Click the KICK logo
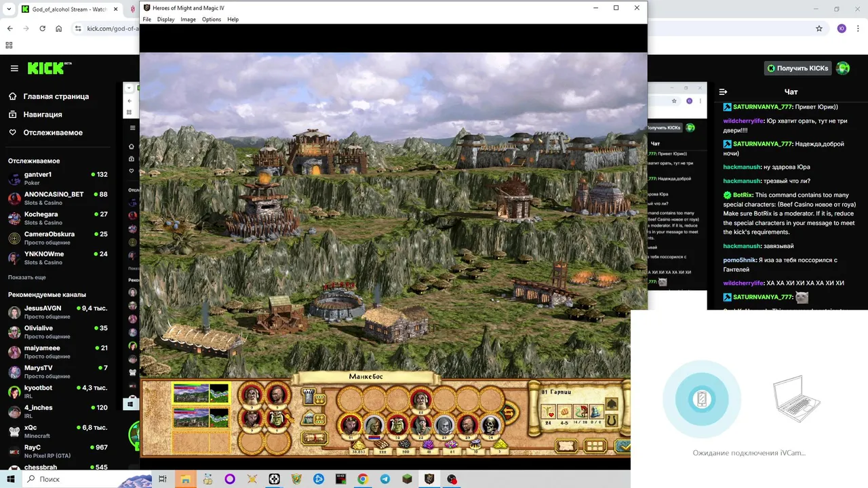The width and height of the screenshot is (868, 488). click(x=49, y=68)
